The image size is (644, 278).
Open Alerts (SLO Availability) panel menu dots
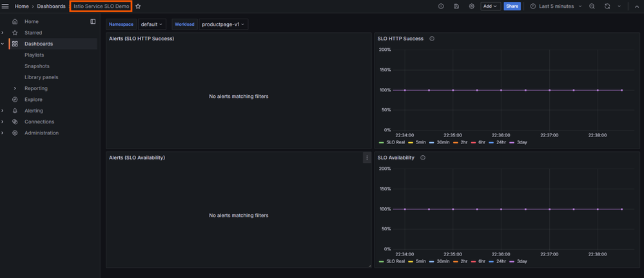[x=367, y=158]
